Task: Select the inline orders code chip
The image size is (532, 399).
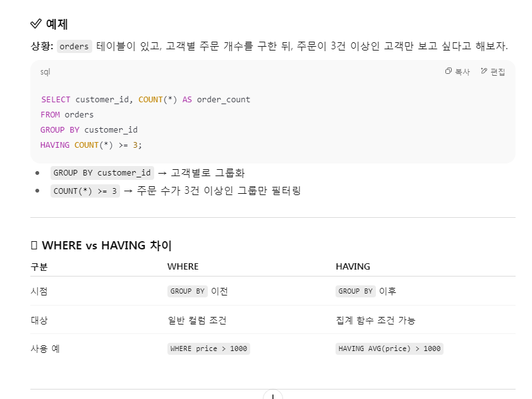Action: pyautogui.click(x=75, y=46)
